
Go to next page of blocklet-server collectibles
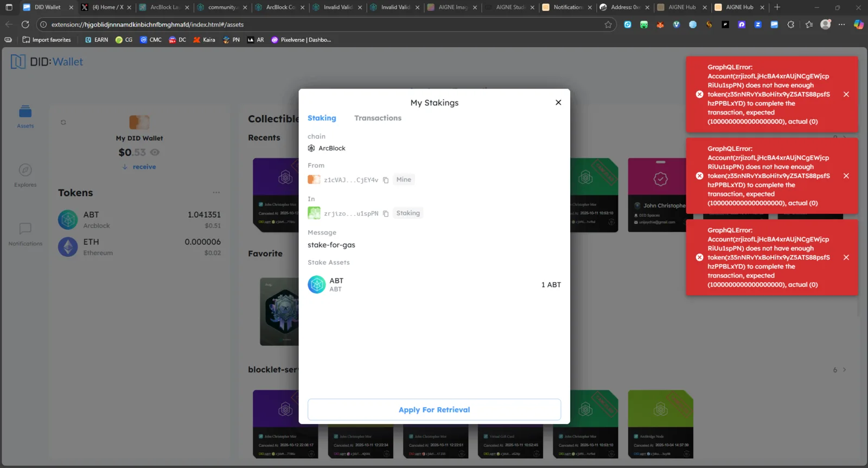tap(844, 370)
